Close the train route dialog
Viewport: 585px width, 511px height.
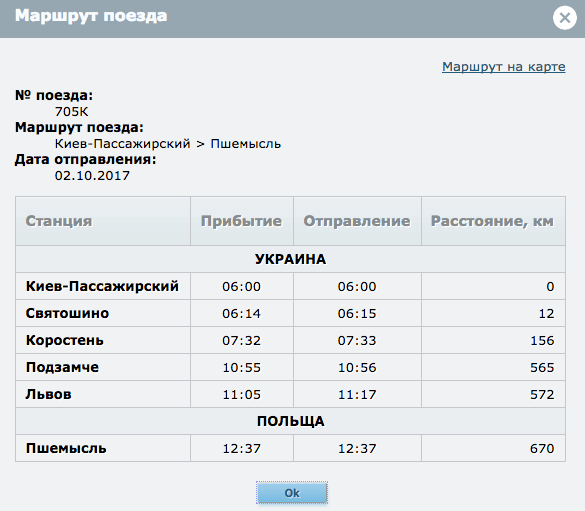(x=564, y=18)
